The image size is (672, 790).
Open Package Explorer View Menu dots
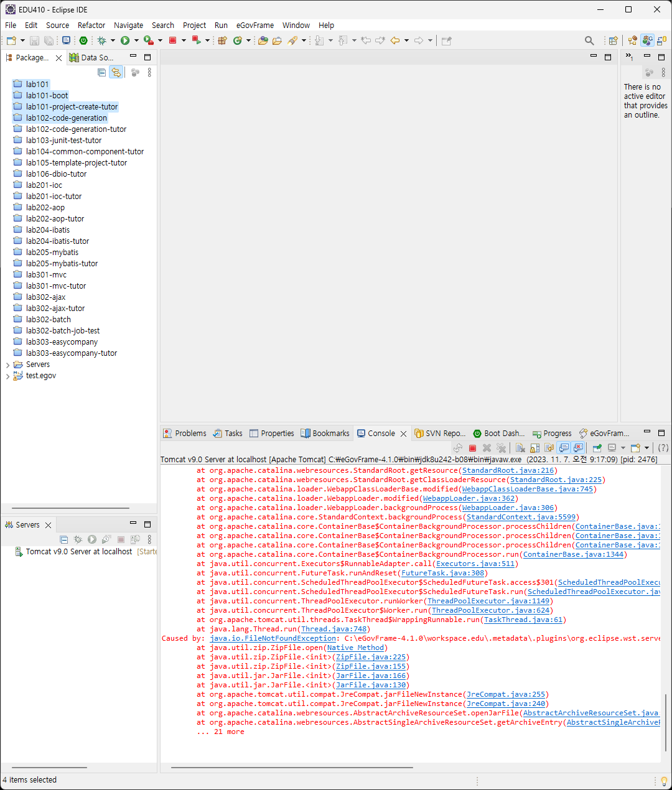[x=149, y=72]
